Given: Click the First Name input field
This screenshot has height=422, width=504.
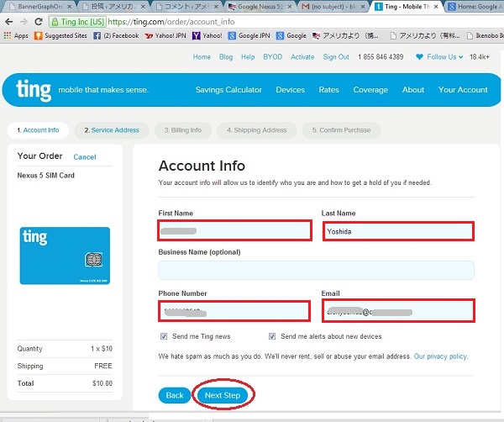Looking at the screenshot, I should coord(234,230).
